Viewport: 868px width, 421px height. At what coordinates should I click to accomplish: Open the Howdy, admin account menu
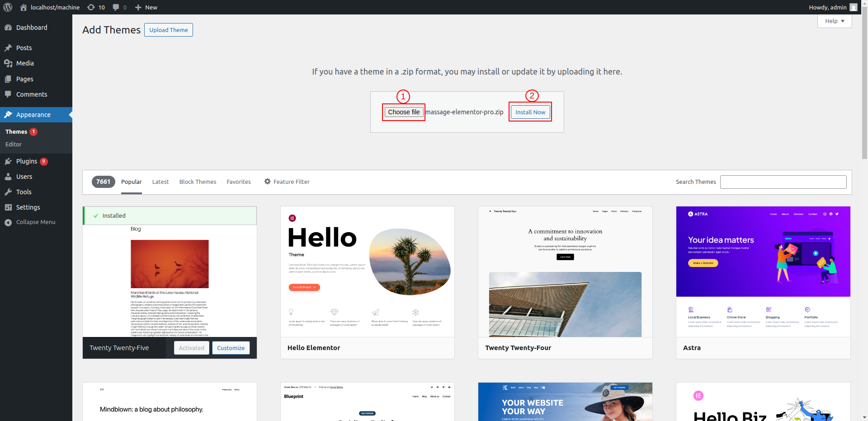(x=832, y=7)
